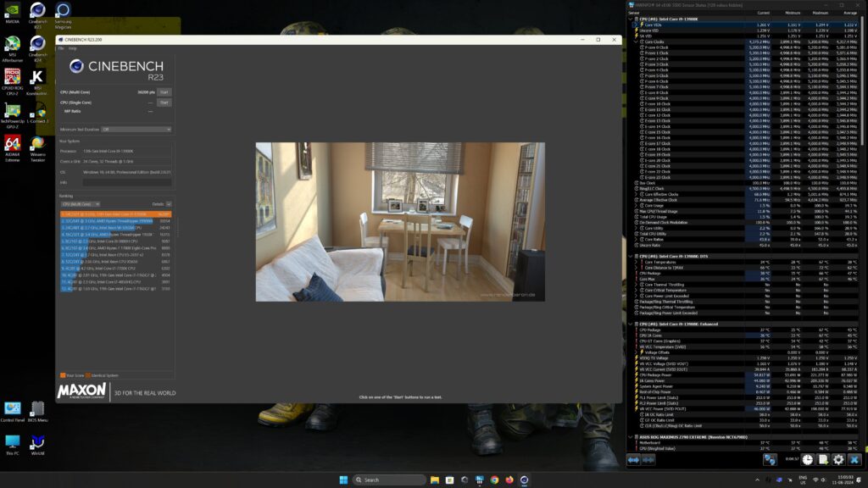Open Cinebench R24 desktop shortcut
This screenshot has width=868, height=488.
37,48
